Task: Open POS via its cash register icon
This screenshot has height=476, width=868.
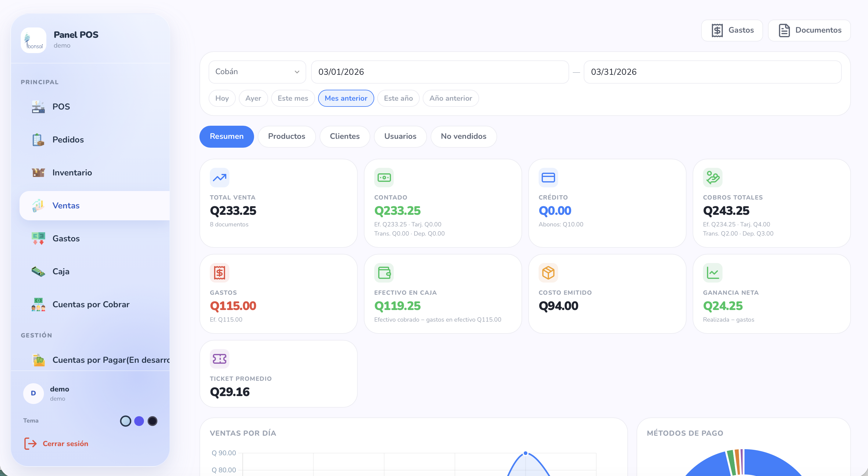Action: click(x=38, y=106)
